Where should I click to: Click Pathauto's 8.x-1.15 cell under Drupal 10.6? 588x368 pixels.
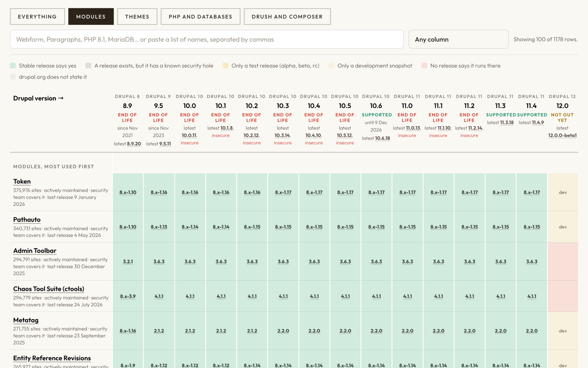(376, 227)
